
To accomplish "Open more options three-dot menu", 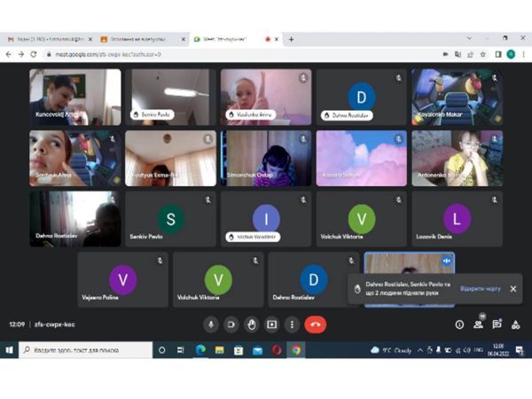I will click(x=293, y=325).
